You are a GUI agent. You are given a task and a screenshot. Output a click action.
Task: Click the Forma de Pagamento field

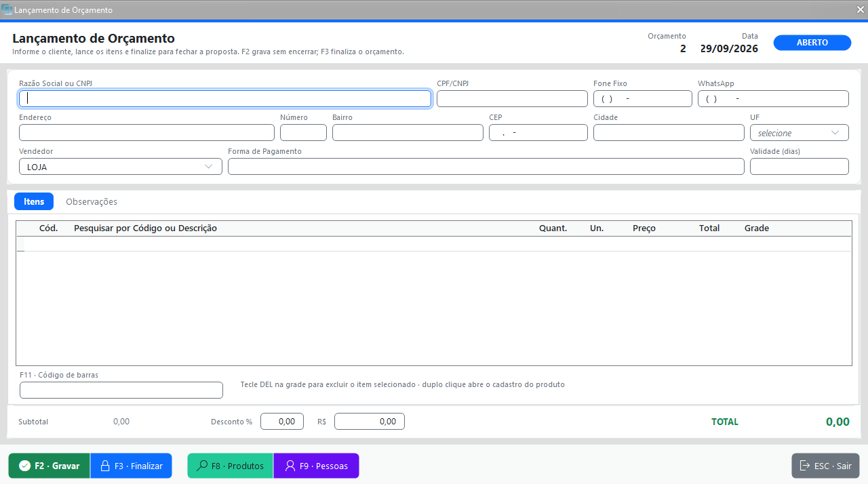[x=486, y=167]
